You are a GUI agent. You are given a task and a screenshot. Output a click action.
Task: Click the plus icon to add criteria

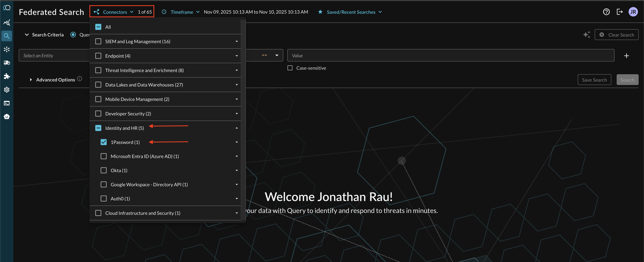[626, 56]
